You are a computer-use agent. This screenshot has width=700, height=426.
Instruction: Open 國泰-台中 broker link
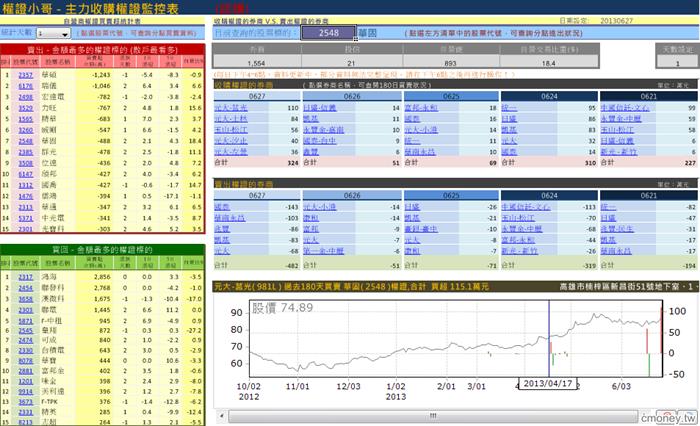[x=320, y=141]
